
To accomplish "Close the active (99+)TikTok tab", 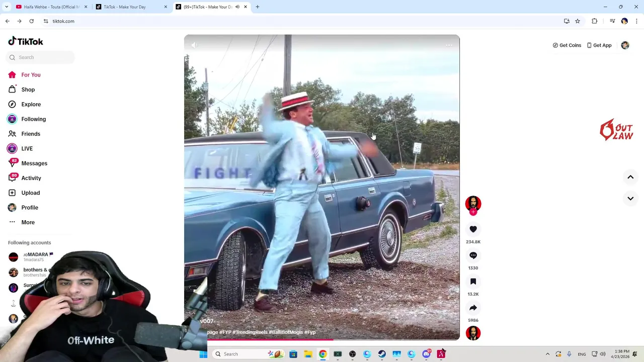I will 246,7.
